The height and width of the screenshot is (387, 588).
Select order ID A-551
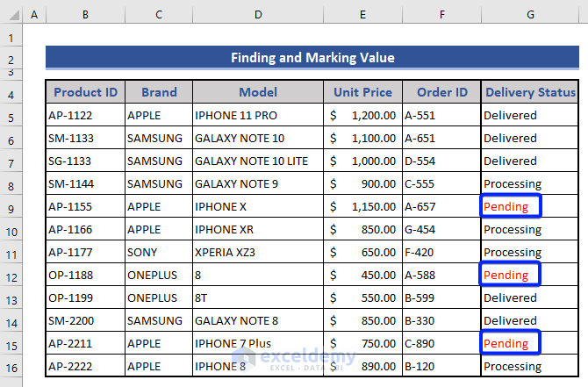tap(442, 115)
